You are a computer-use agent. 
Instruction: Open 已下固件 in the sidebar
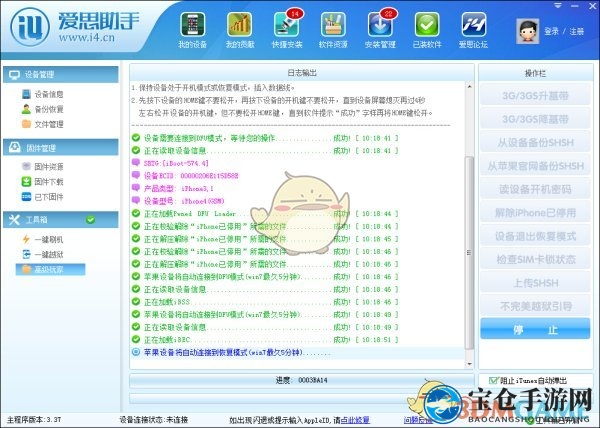click(x=42, y=197)
